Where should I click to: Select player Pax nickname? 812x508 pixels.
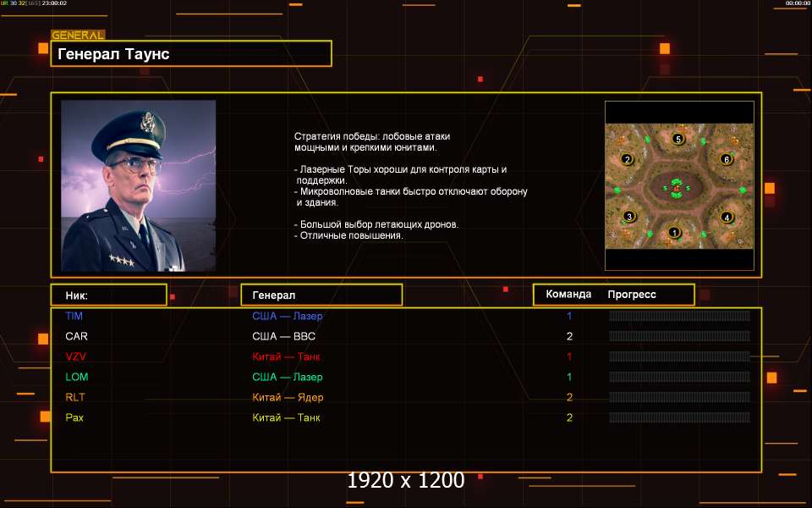click(74, 417)
